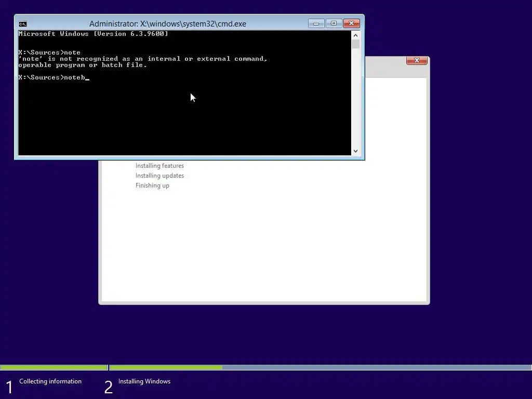Minimize the Administrator cmd.exe window
The height and width of the screenshot is (399, 532).
(x=316, y=23)
